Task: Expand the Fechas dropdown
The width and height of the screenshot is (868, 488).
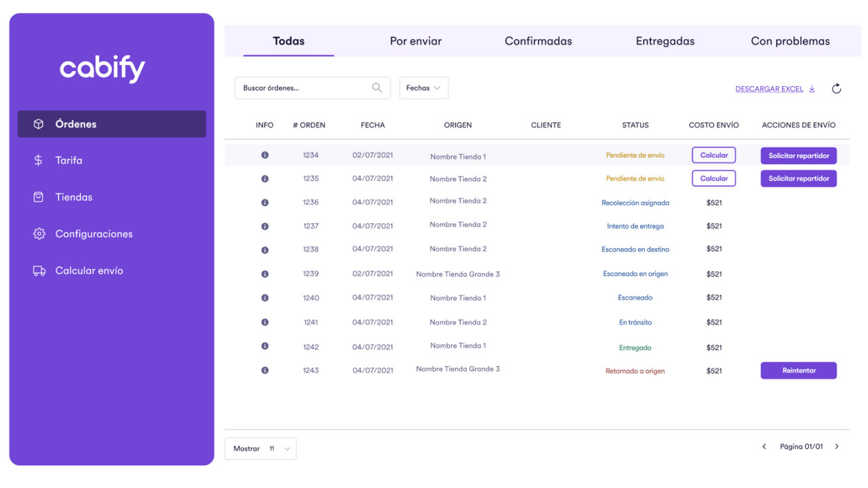Action: [x=424, y=88]
